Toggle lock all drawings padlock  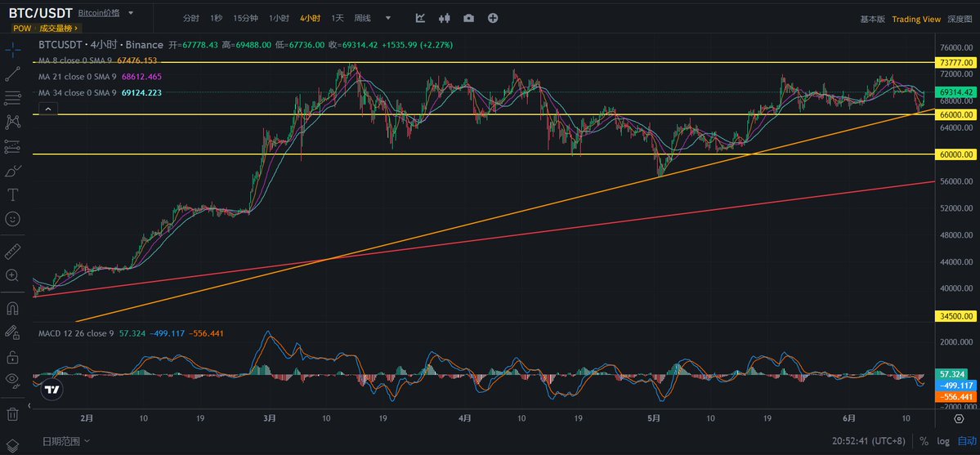point(12,357)
